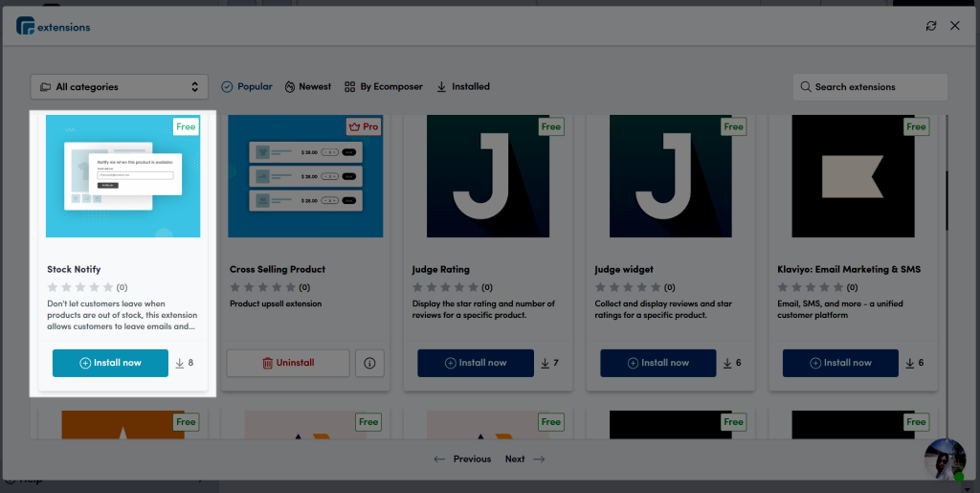This screenshot has width=980, height=493.
Task: Click the Klaviyo description text
Action: point(840,309)
